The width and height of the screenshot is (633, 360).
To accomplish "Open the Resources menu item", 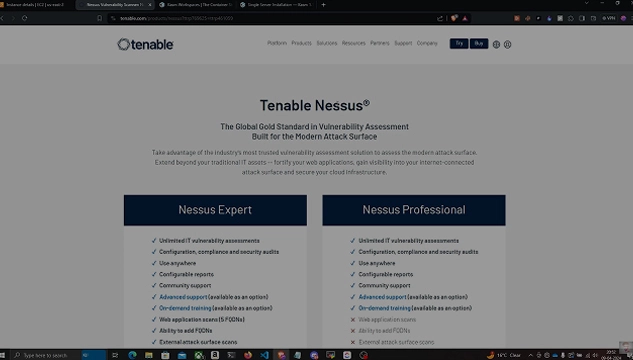I will pos(354,43).
